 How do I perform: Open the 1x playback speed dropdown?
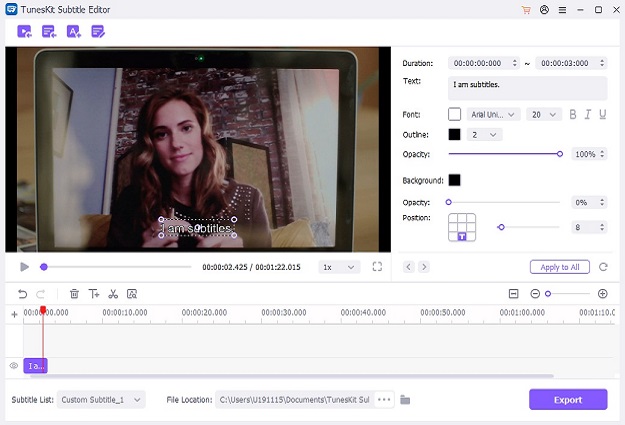pos(339,267)
